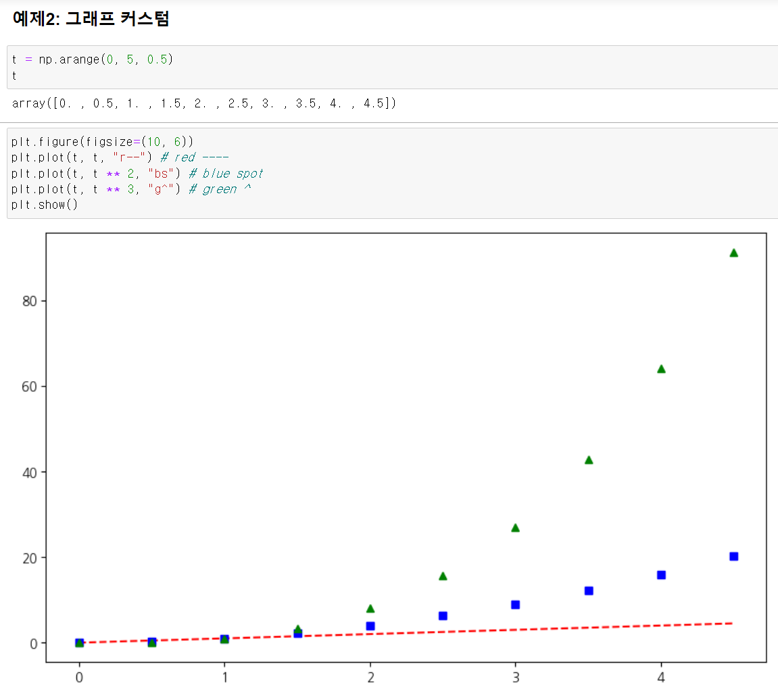Click the x-axis tick label 1
Screen dimensions: 778x700
tap(225, 677)
